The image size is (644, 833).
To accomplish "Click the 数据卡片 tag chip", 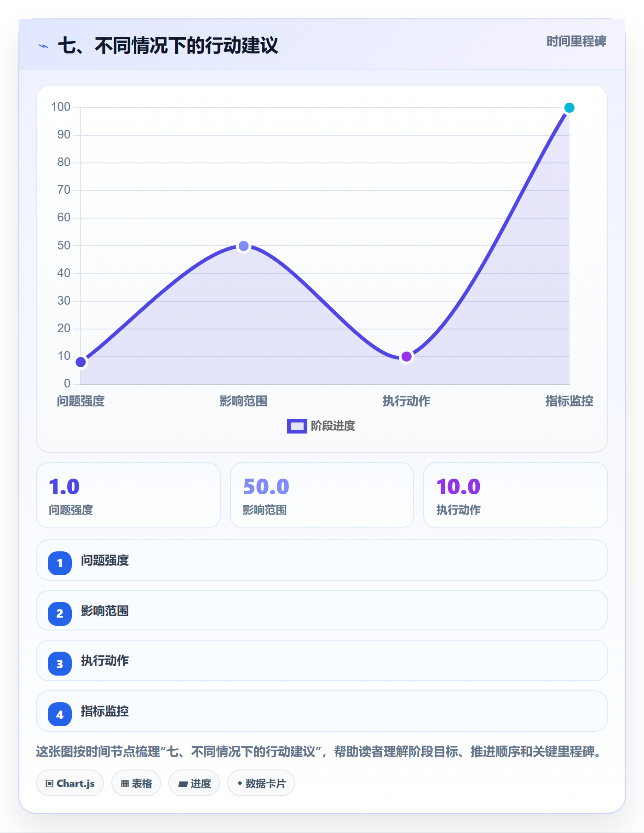I will (x=261, y=783).
